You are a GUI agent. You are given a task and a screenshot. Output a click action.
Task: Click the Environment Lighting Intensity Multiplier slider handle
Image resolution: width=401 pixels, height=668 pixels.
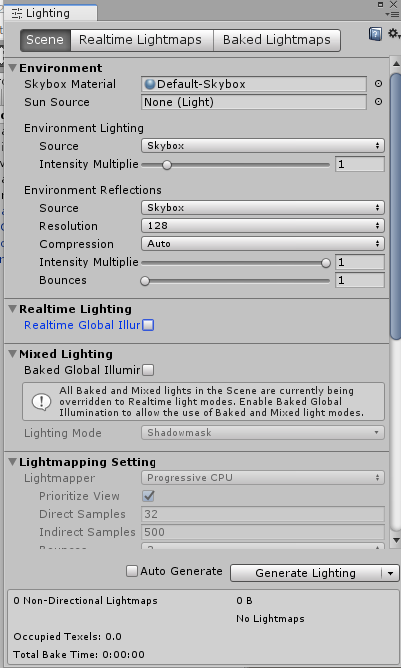click(x=167, y=164)
